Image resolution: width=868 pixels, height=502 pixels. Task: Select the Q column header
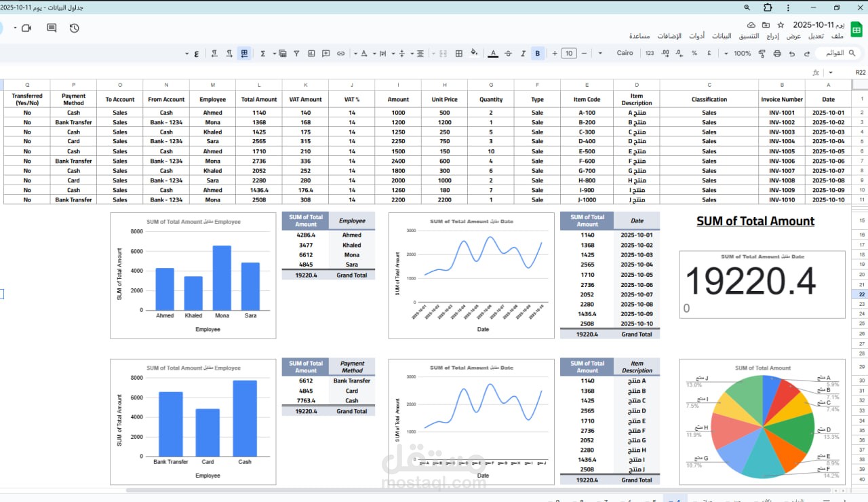tap(27, 85)
